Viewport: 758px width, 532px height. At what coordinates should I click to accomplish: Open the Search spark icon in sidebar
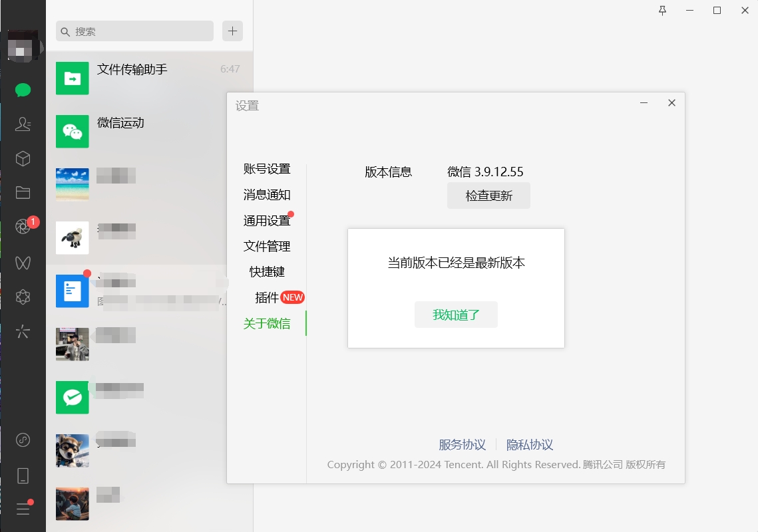[x=23, y=331]
